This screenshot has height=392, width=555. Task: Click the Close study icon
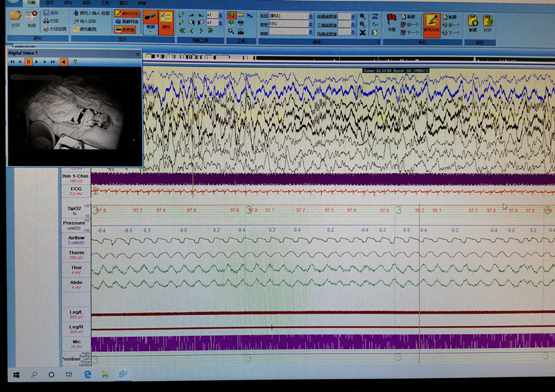(31, 17)
